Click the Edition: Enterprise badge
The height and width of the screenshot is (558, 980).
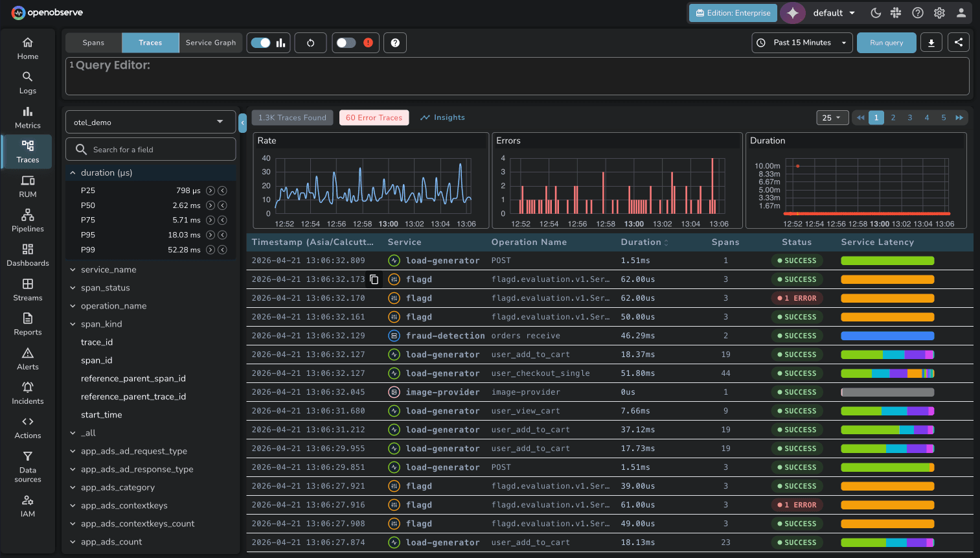tap(733, 13)
